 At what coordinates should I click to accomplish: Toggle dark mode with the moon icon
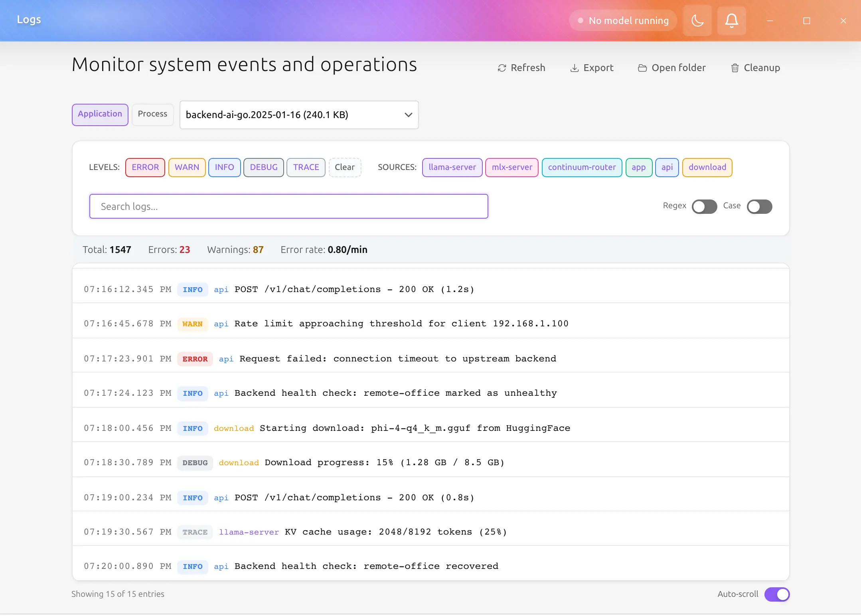697,20
